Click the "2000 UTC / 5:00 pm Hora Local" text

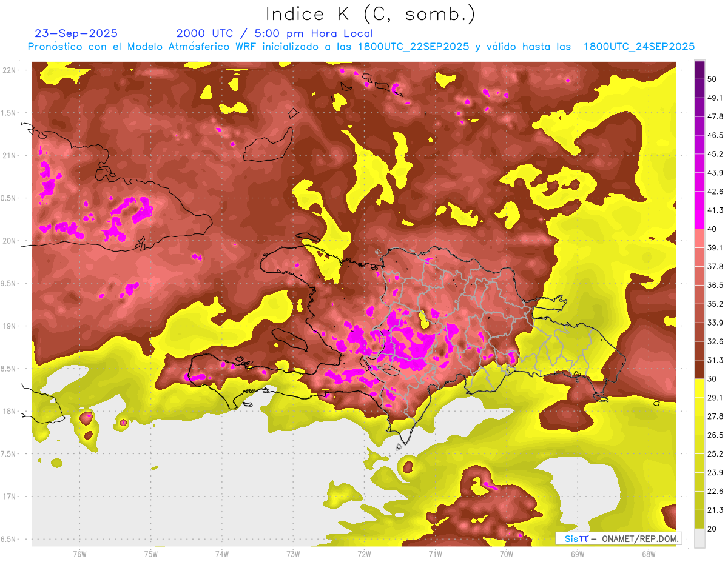tap(274, 33)
